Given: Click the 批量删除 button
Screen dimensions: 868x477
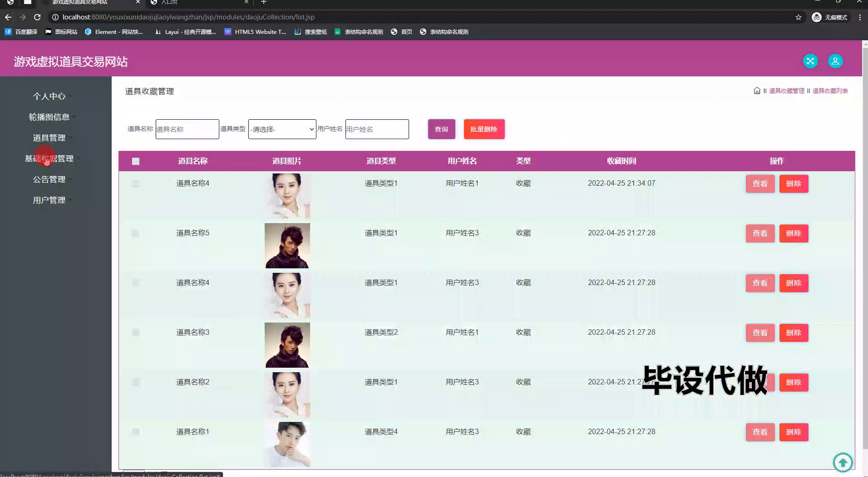Looking at the screenshot, I should tap(484, 129).
